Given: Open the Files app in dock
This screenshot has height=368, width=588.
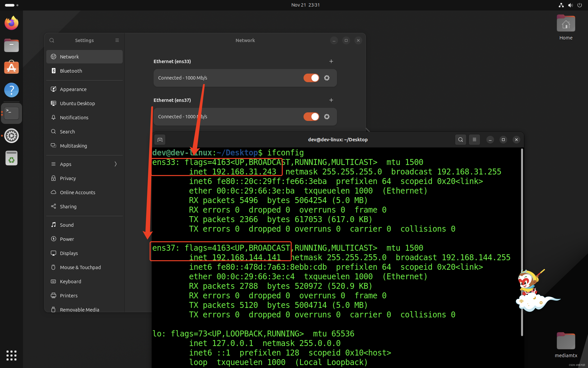Looking at the screenshot, I should (11, 45).
